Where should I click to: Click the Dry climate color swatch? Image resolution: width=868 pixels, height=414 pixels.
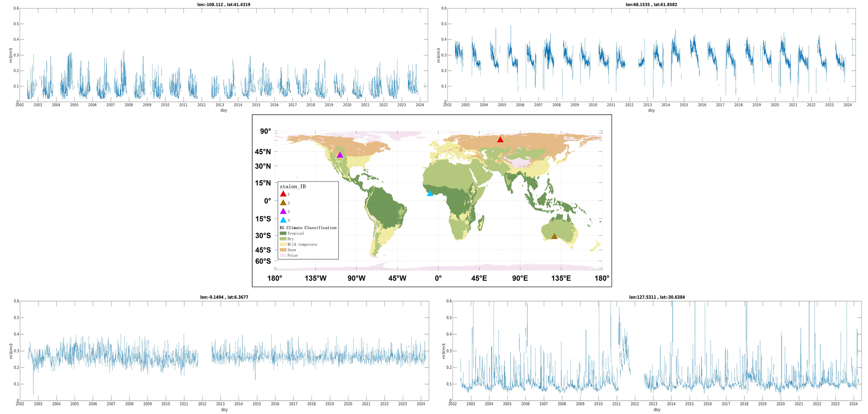283,239
